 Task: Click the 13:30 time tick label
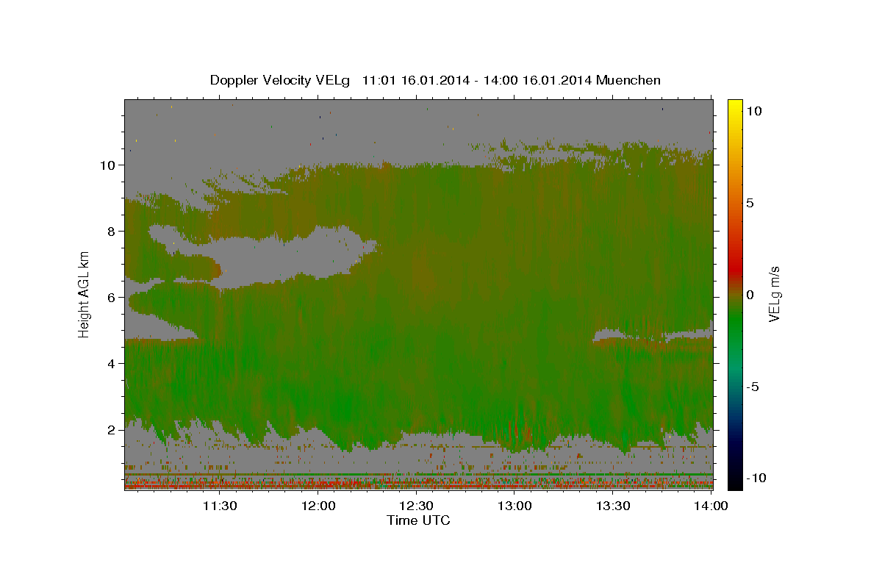(x=613, y=506)
